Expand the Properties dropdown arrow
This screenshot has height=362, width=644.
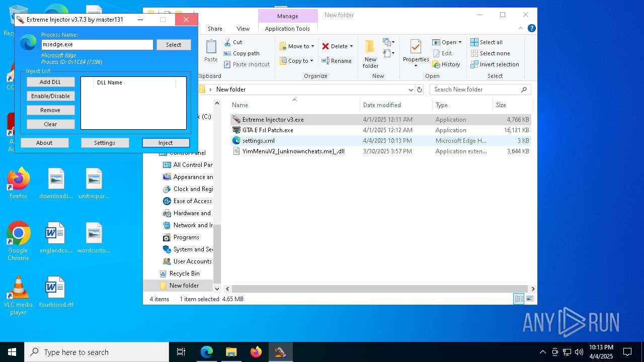416,66
